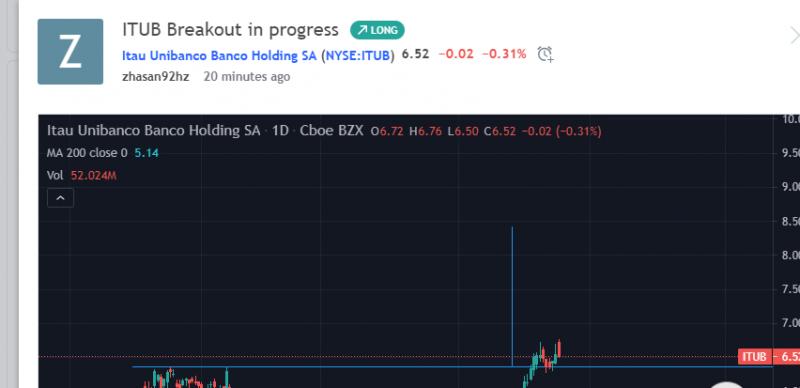The height and width of the screenshot is (388, 800).
Task: Click the partially visible white circle button
Action: (x=728, y=385)
